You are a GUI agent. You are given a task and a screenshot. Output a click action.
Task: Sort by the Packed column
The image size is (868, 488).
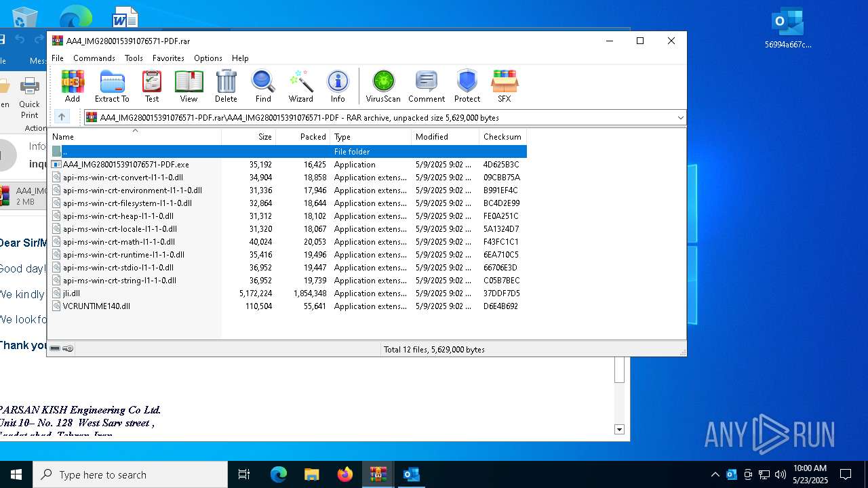(302, 137)
